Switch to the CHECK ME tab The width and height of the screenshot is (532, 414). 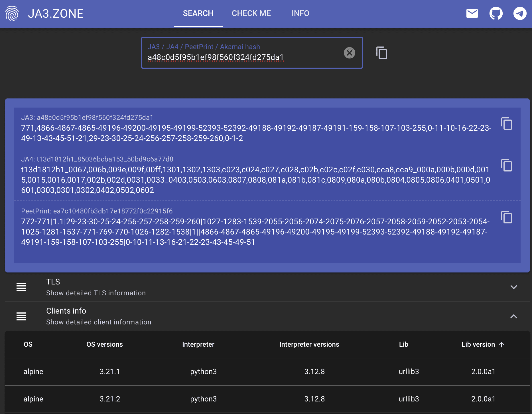(x=251, y=13)
